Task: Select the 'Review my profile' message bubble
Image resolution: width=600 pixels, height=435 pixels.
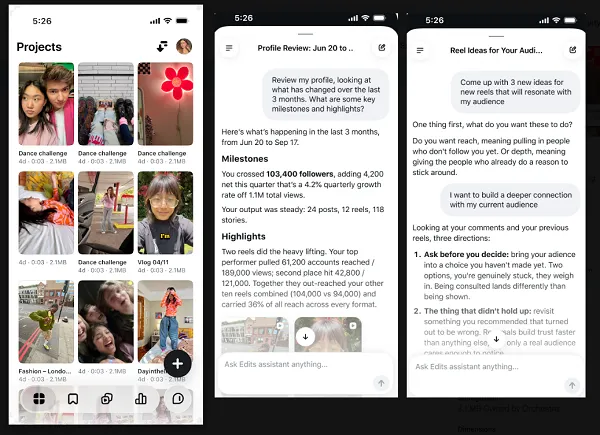Action: coord(326,94)
